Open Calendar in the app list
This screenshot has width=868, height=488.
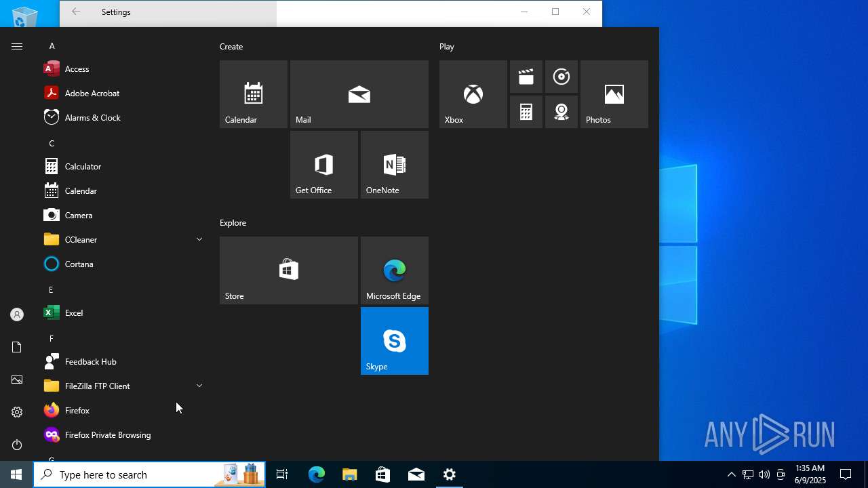[x=122, y=190]
